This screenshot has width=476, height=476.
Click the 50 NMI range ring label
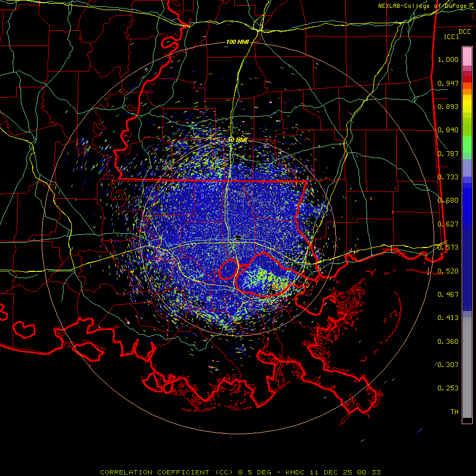tap(238, 140)
